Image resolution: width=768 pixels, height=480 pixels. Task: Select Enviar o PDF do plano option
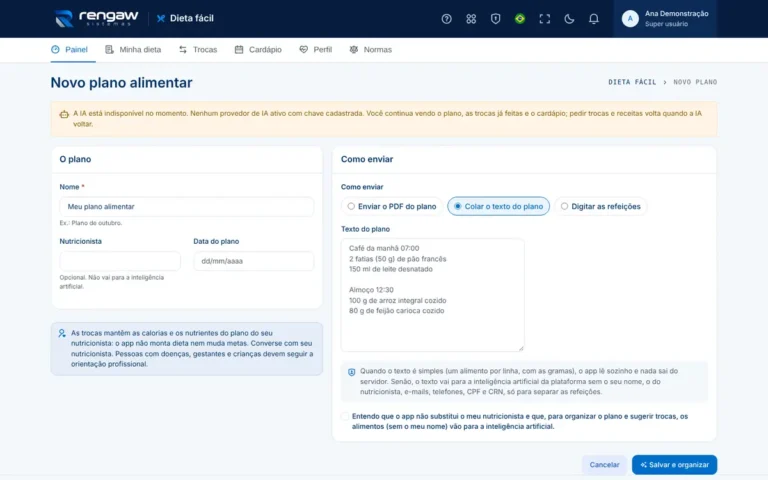pos(392,206)
